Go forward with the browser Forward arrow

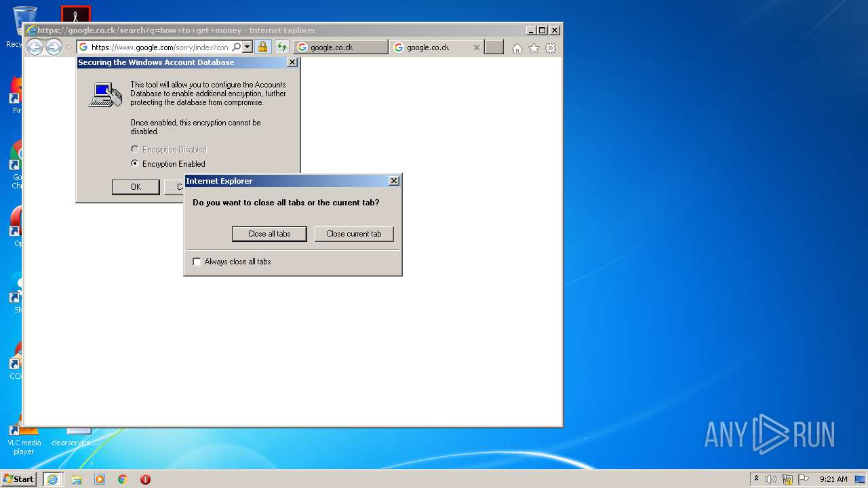click(54, 47)
